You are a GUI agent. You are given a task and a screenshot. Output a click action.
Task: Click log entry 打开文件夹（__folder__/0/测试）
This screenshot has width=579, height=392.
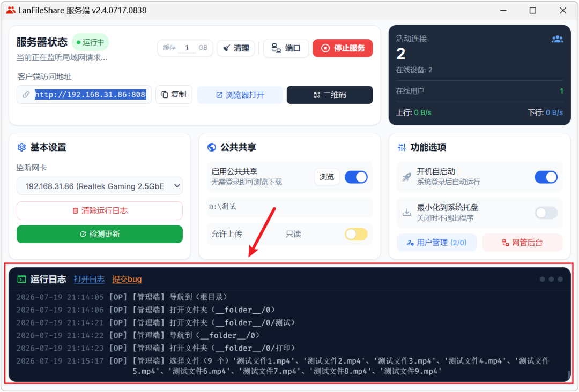pyautogui.click(x=155, y=322)
